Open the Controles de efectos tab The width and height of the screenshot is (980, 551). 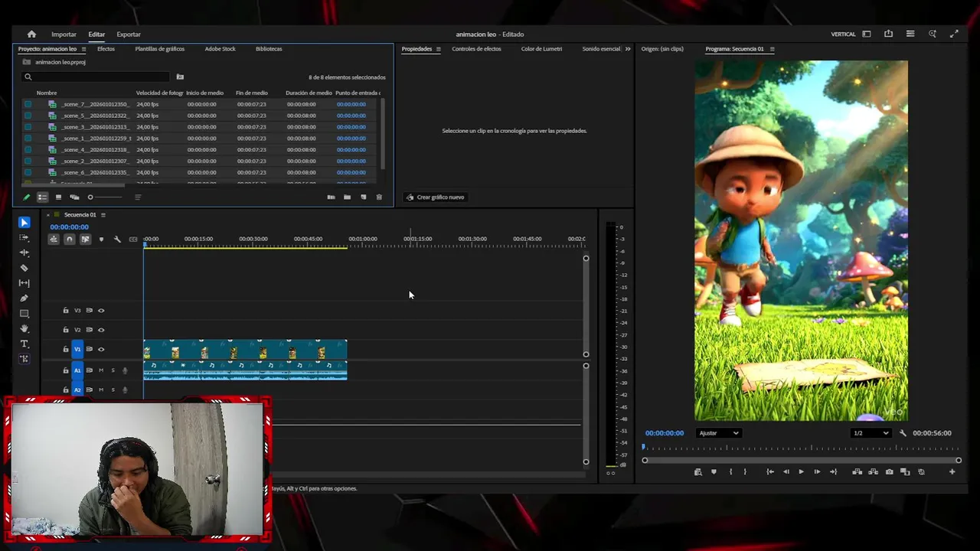click(x=476, y=49)
